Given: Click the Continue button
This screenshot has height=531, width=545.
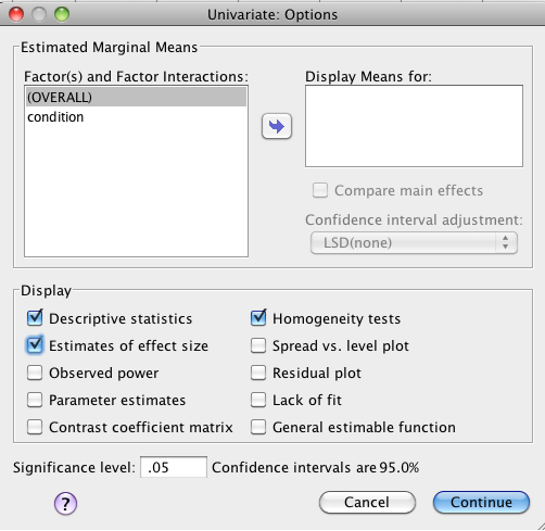Looking at the screenshot, I should pos(481,502).
